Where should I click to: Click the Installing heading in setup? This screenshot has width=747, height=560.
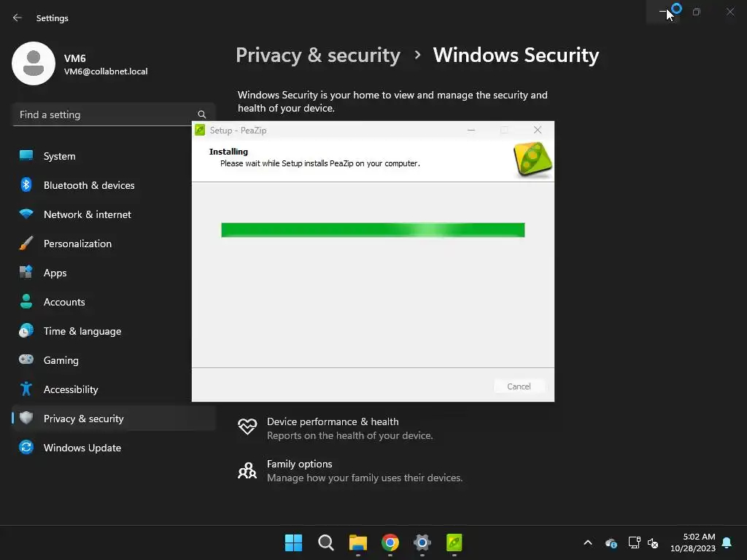point(228,152)
